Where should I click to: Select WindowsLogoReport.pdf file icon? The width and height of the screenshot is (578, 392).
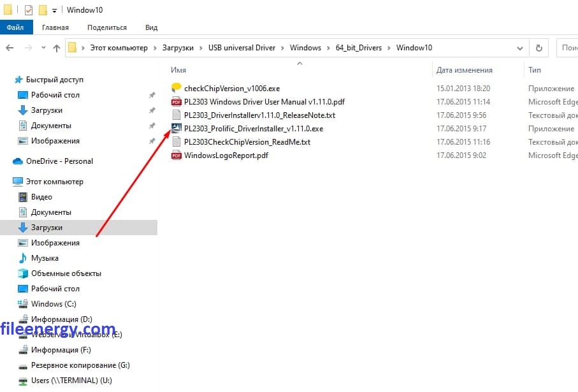point(176,156)
